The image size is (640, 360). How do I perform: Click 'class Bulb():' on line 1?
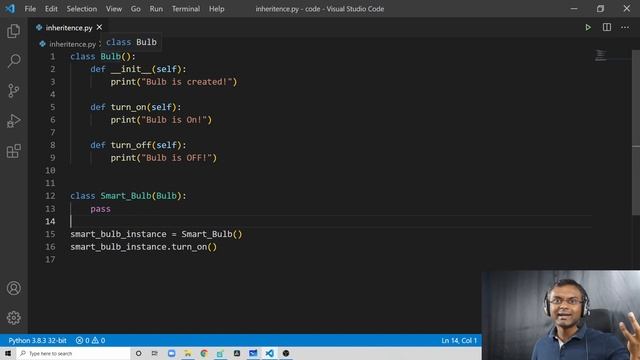tap(102, 56)
